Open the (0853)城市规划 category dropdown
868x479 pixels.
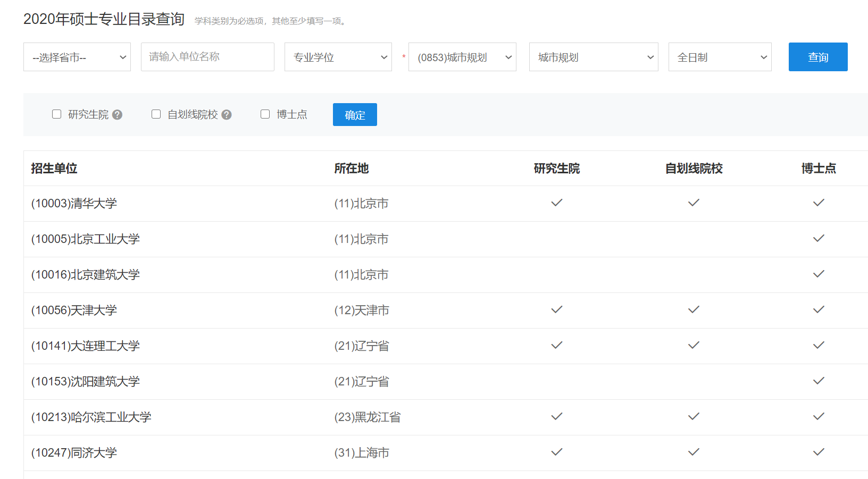(x=462, y=57)
